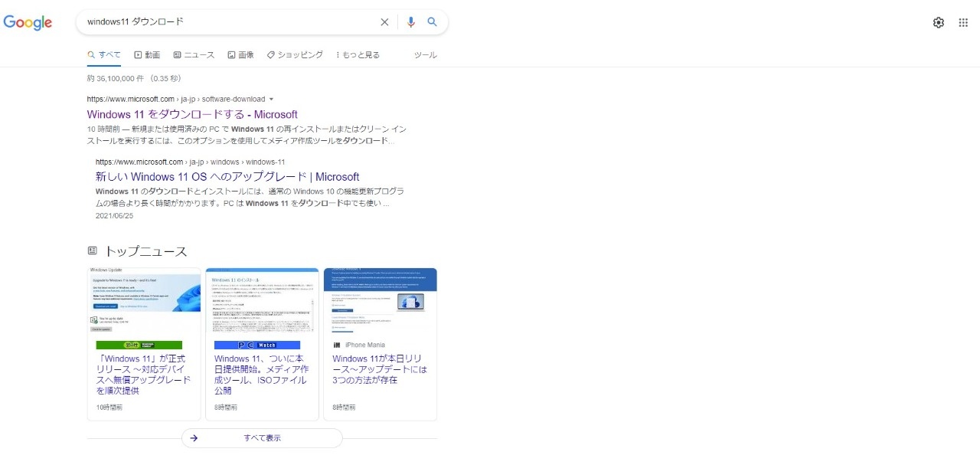Screen dimensions: 980x465
Task: Open Google apps grid icon
Action: [963, 22]
